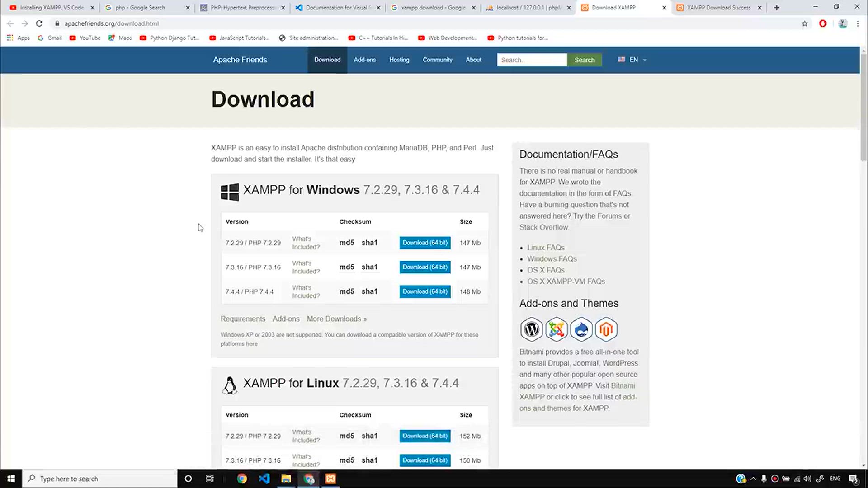Download Windows XAMPP 7.3.16 64 bit
The height and width of the screenshot is (488, 868).
tap(425, 267)
